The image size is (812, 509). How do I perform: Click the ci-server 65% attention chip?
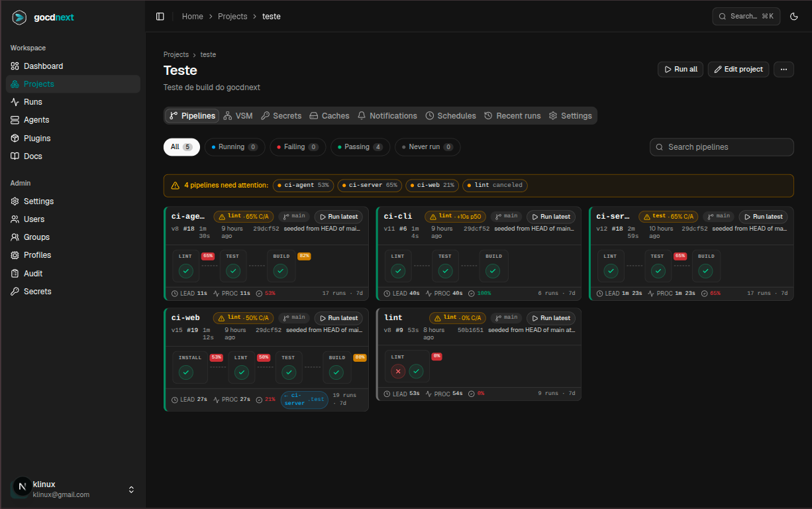point(370,186)
